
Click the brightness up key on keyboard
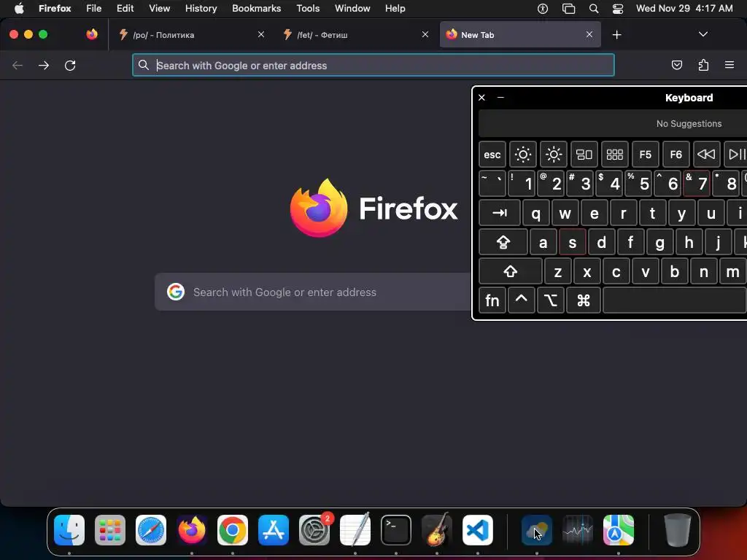click(x=553, y=155)
